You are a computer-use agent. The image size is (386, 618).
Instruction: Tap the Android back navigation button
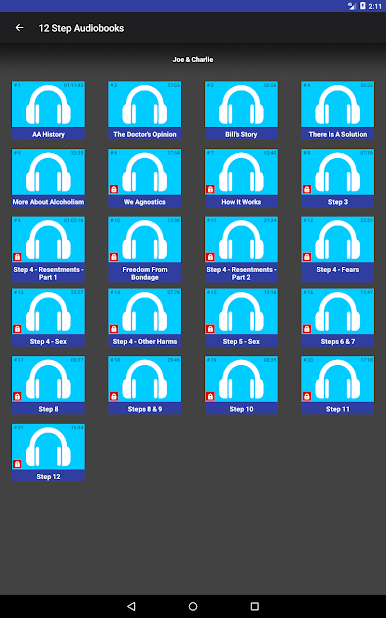(131, 606)
